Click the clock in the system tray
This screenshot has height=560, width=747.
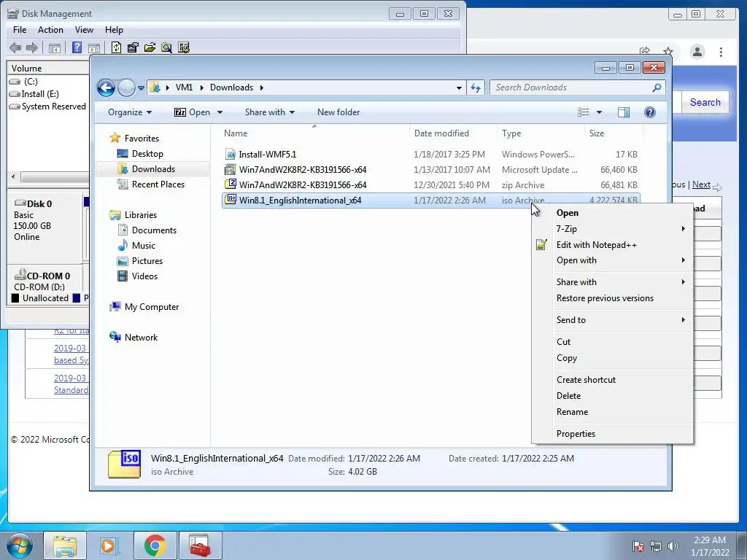pyautogui.click(x=710, y=546)
